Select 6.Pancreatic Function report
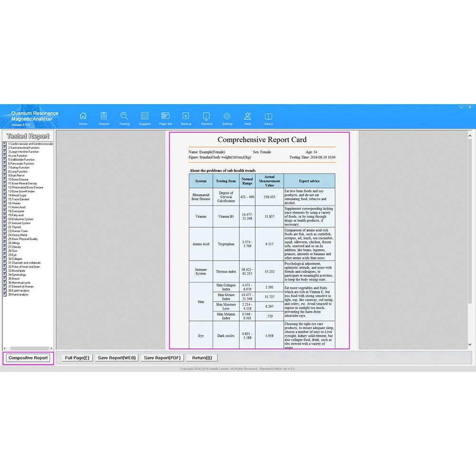The image size is (476, 476). tap(21, 164)
